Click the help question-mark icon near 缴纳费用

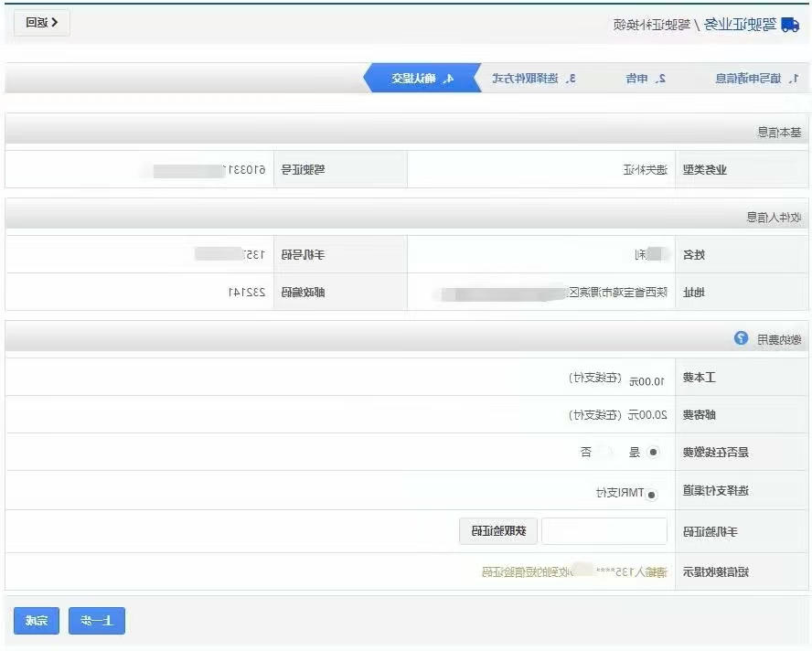click(x=741, y=338)
